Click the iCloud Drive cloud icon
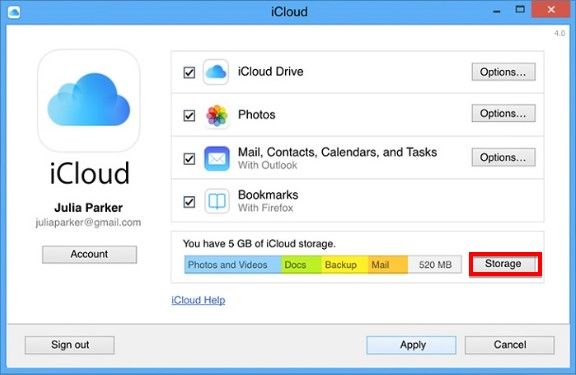Viewport: 576px width, 375px height. click(x=216, y=72)
